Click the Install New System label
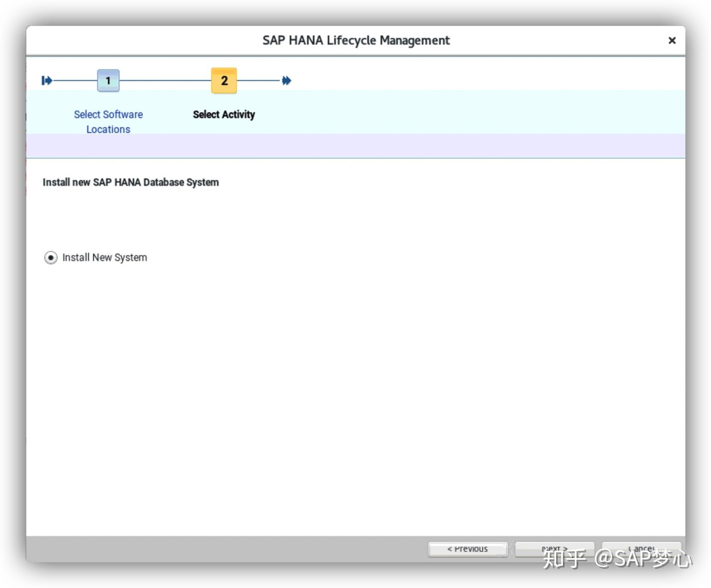This screenshot has height=588, width=711. [x=105, y=257]
